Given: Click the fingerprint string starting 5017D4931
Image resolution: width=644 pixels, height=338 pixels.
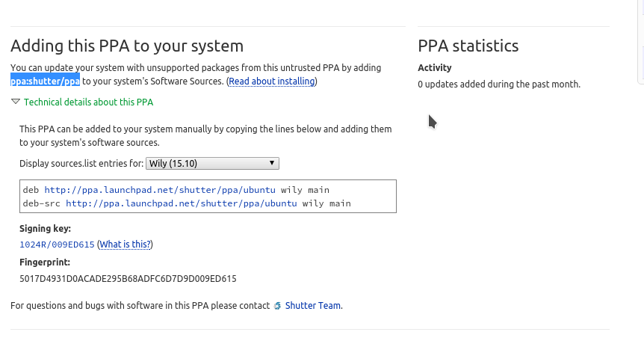Looking at the screenshot, I should [128, 279].
